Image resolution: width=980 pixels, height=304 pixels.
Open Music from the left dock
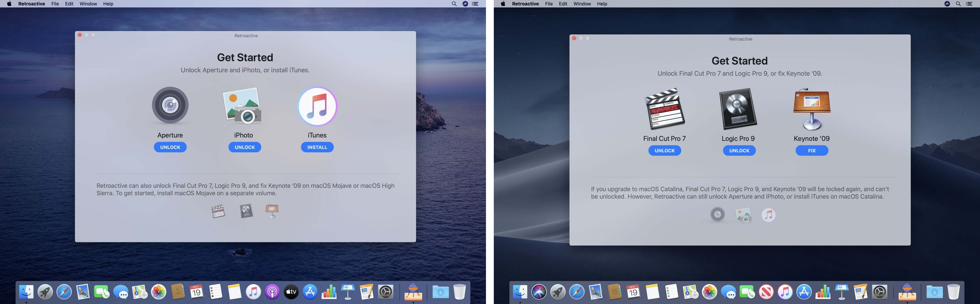[x=253, y=292]
